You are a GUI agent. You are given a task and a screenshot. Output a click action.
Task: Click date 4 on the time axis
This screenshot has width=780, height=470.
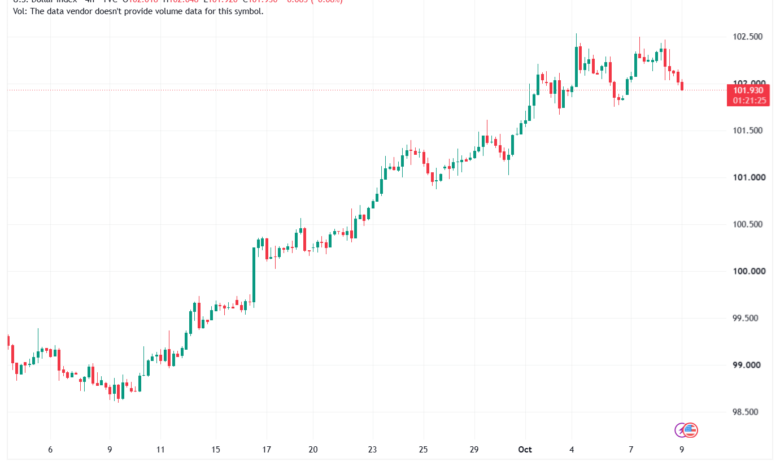coord(572,450)
